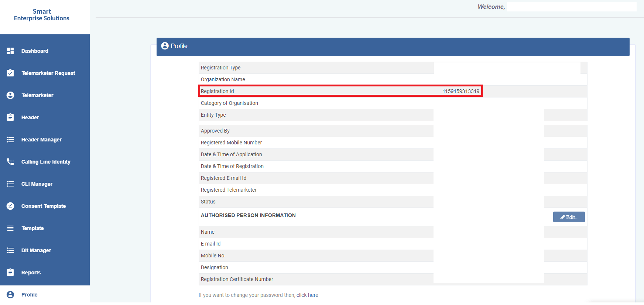Click the Dlt Manager list icon
The width and height of the screenshot is (644, 305).
(10, 250)
